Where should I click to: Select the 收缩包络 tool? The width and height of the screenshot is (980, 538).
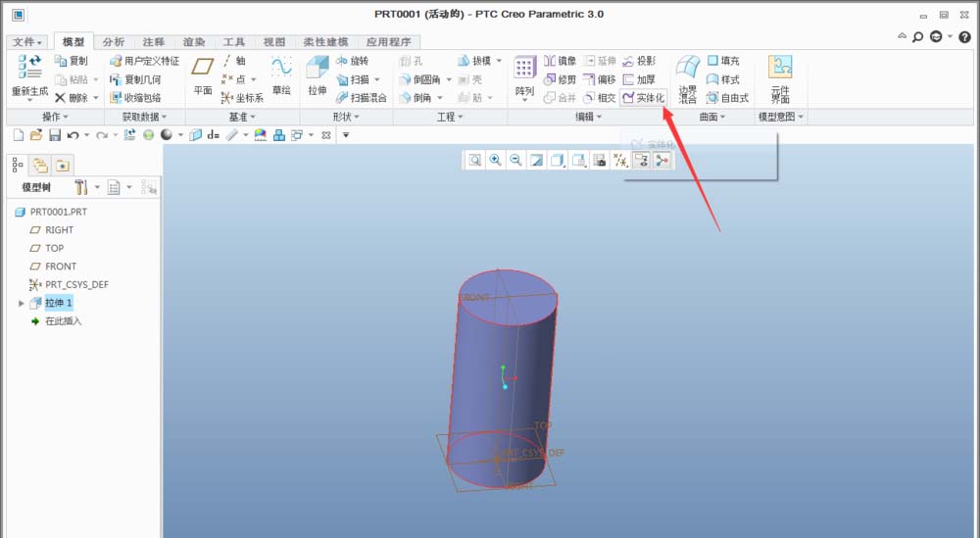(135, 97)
